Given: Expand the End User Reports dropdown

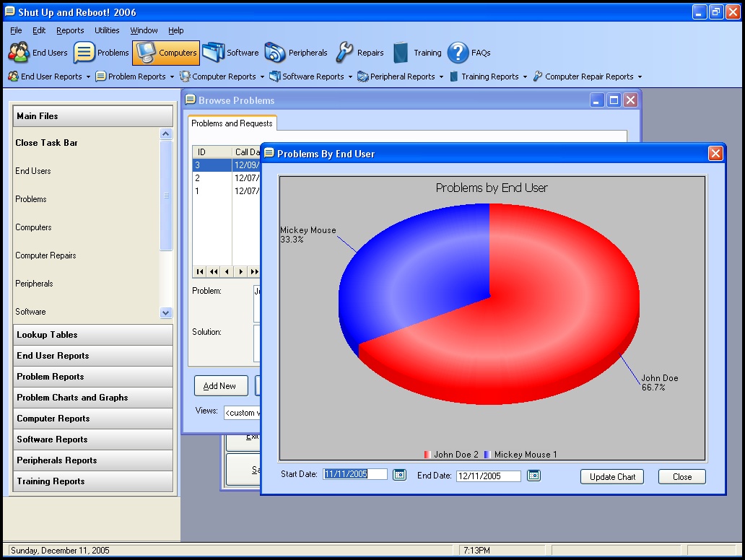Looking at the screenshot, I should [88, 77].
